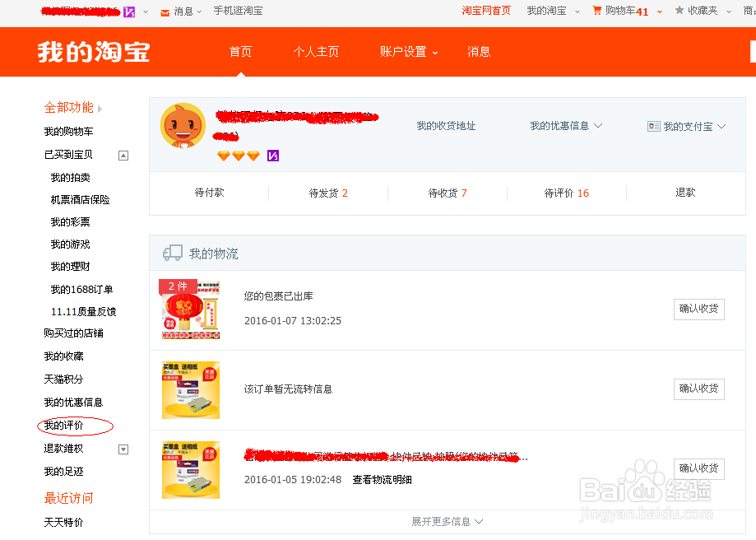Confirm receipt for the 2016-01-05 order
The image size is (756, 540).
coord(698,468)
